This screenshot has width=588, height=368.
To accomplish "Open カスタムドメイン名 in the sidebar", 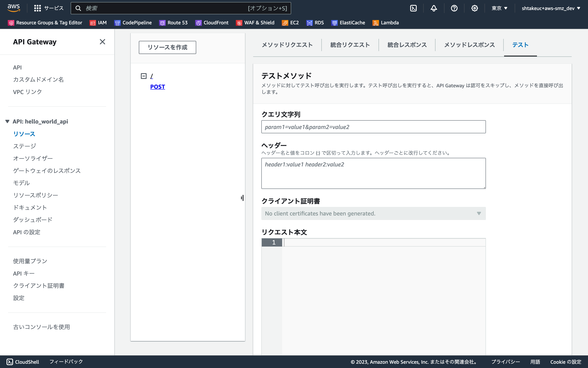I will point(38,80).
